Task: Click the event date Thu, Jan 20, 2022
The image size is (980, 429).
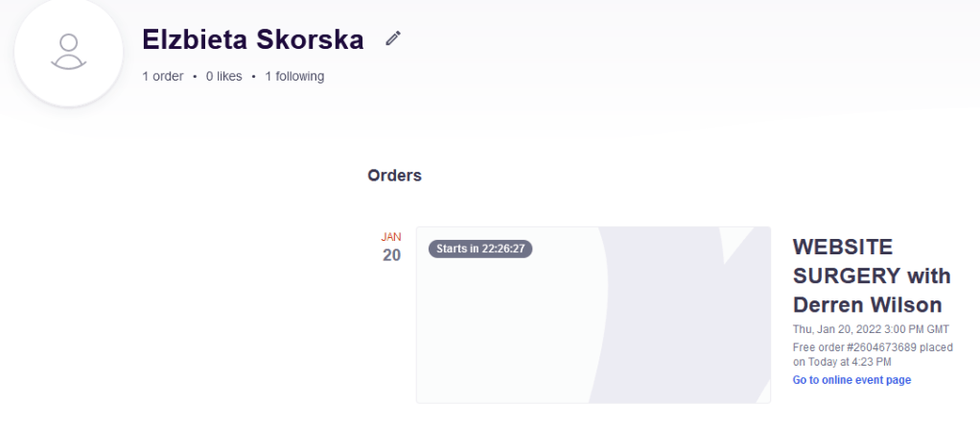Action: (871, 329)
